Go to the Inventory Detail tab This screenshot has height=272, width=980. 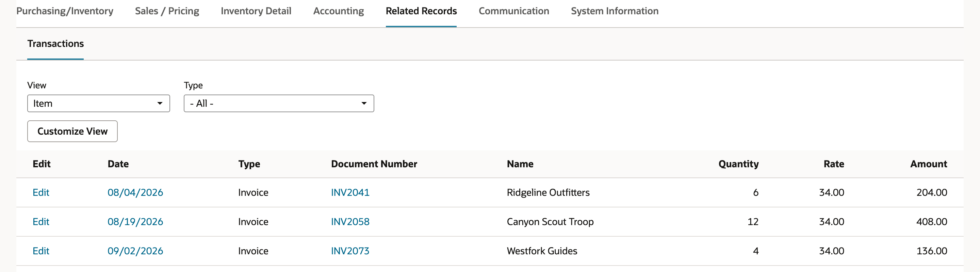click(256, 11)
